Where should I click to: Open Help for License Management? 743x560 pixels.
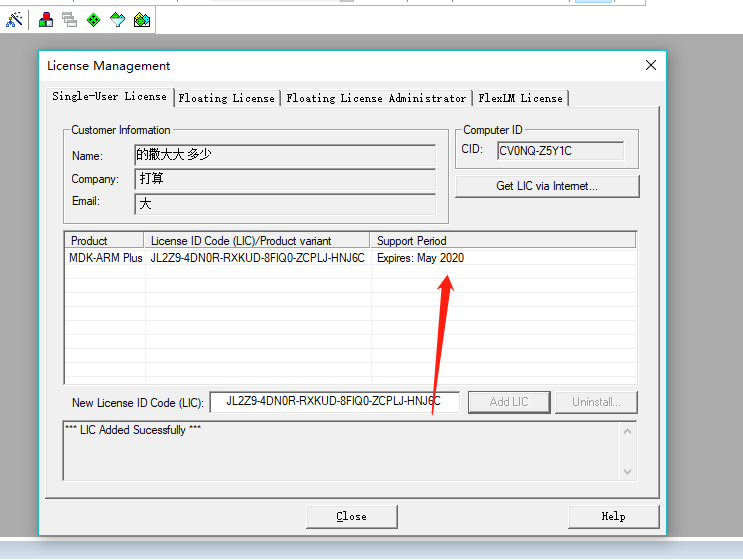[x=614, y=516]
